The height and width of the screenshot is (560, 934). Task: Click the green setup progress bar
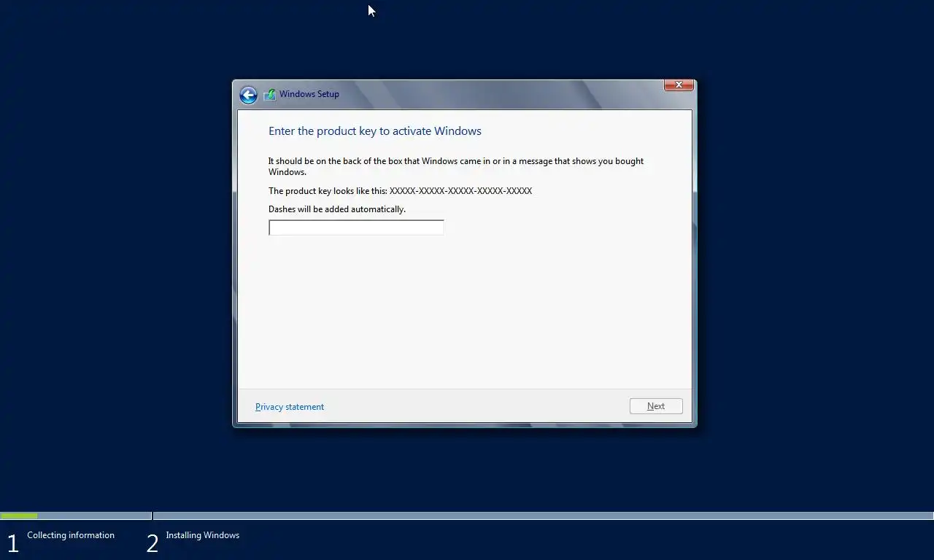19,516
